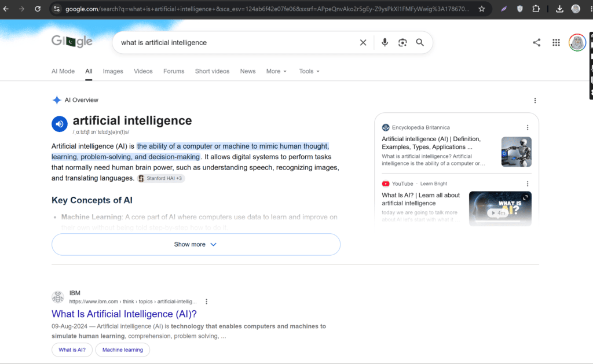
Task: Click the browser address bar URL
Action: tap(266, 9)
